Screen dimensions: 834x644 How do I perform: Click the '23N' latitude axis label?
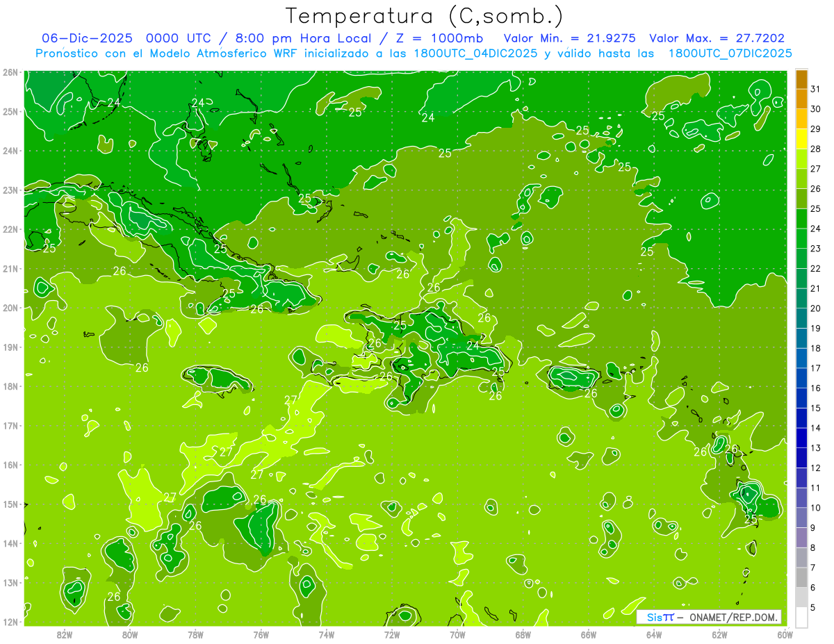point(10,190)
